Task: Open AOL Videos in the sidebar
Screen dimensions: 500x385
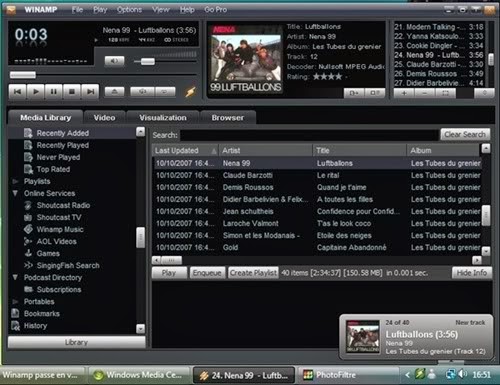Action: pyautogui.click(x=56, y=241)
